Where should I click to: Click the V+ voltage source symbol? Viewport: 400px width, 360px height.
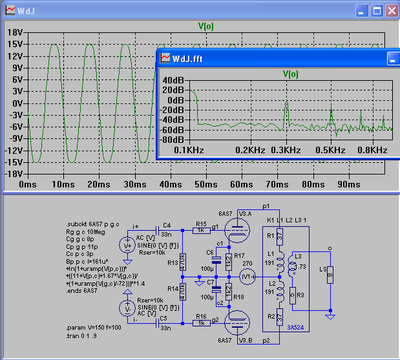pos(127,245)
